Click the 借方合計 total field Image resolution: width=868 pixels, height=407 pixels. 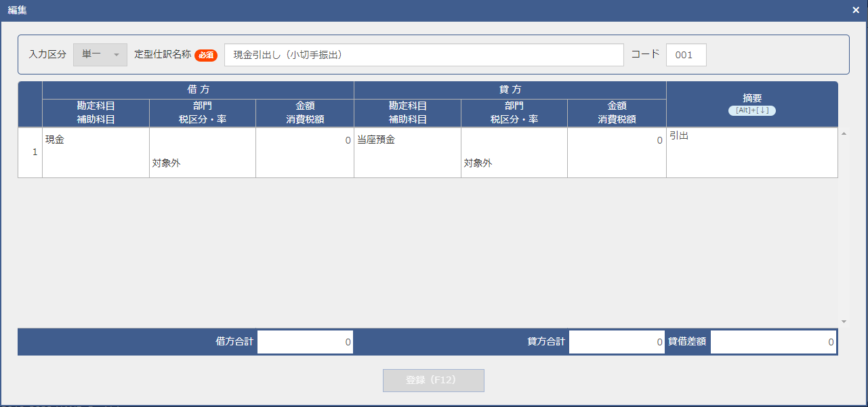[305, 342]
